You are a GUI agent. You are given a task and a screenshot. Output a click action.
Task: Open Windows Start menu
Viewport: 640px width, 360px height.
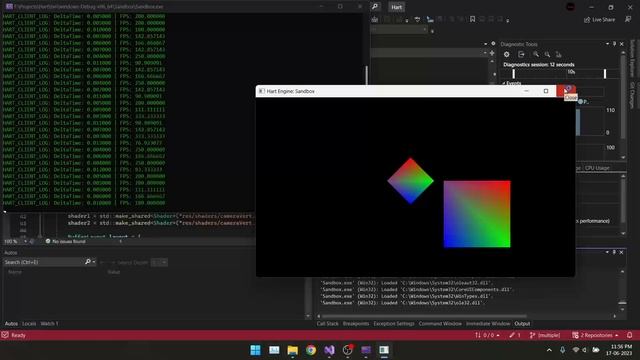point(256,350)
